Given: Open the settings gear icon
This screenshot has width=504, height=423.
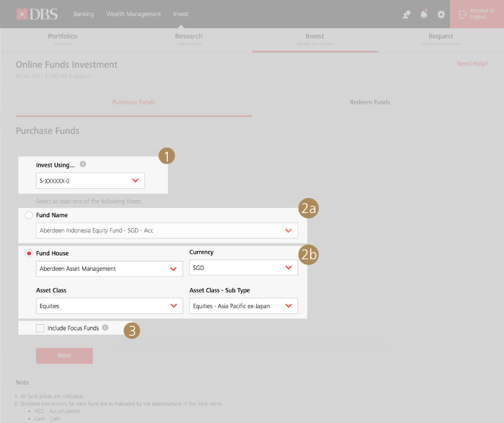Looking at the screenshot, I should tap(441, 15).
